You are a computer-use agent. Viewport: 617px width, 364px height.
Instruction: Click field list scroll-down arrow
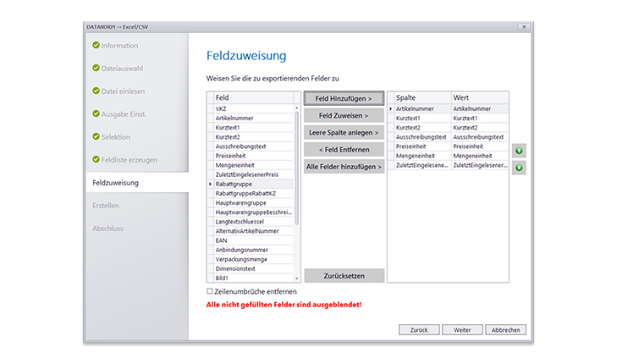[x=297, y=279]
